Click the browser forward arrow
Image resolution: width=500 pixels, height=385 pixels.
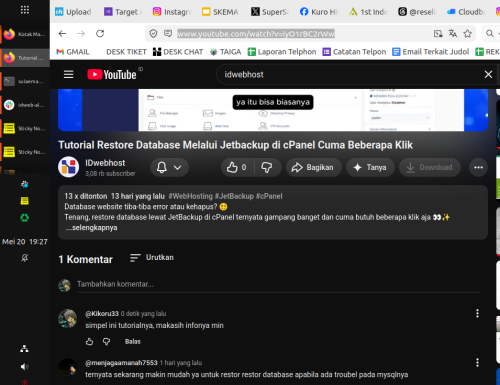(81, 33)
